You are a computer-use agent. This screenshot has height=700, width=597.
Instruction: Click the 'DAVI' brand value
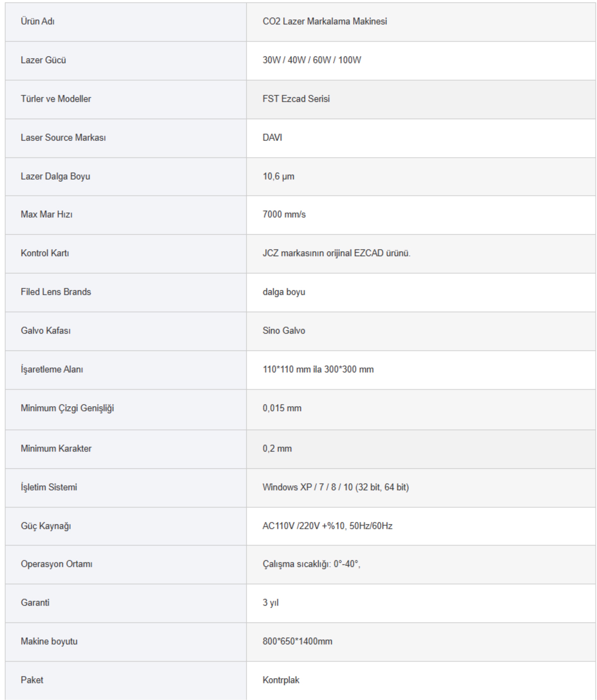pos(272,137)
